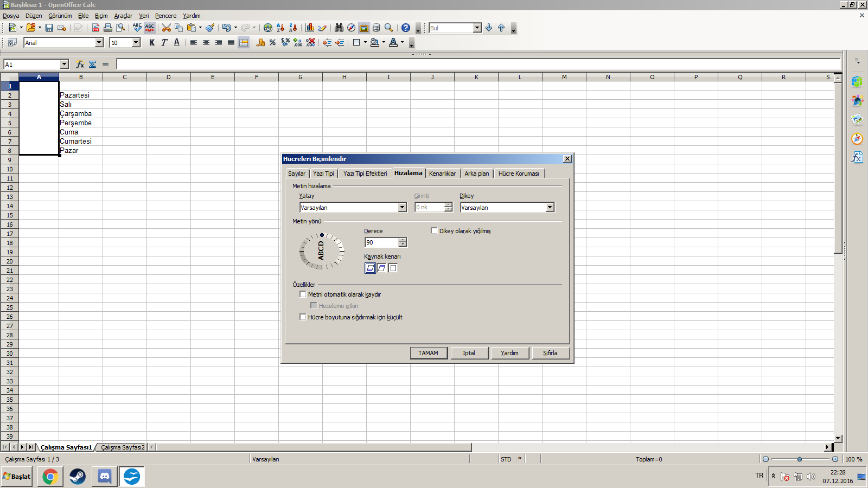This screenshot has width=868, height=488.
Task: Switch to the Kenarlıklar tab
Action: coord(442,174)
